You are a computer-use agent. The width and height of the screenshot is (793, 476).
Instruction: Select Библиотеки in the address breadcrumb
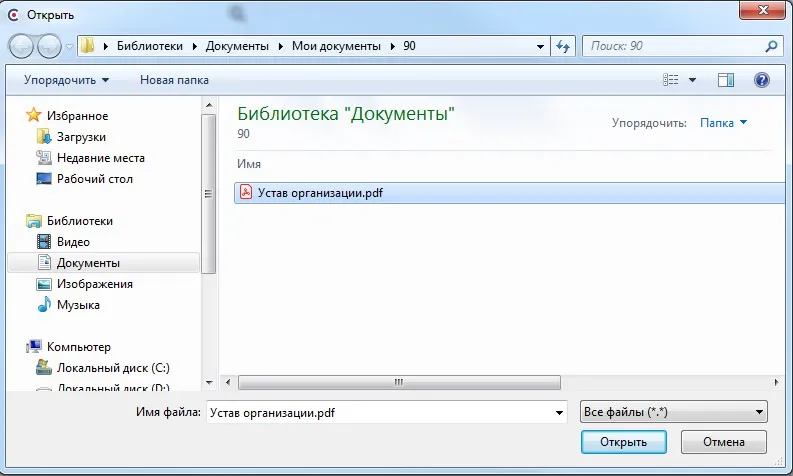click(x=150, y=46)
